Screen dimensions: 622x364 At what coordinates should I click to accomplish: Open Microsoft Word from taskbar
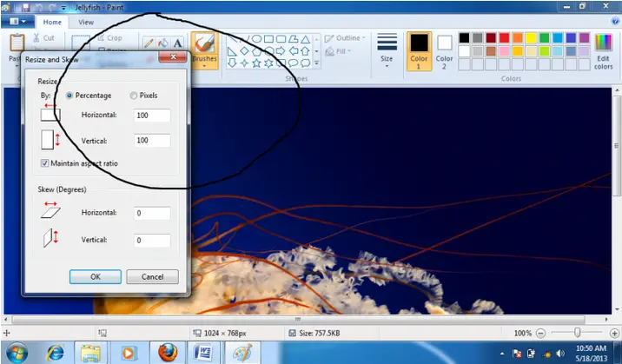tap(203, 353)
